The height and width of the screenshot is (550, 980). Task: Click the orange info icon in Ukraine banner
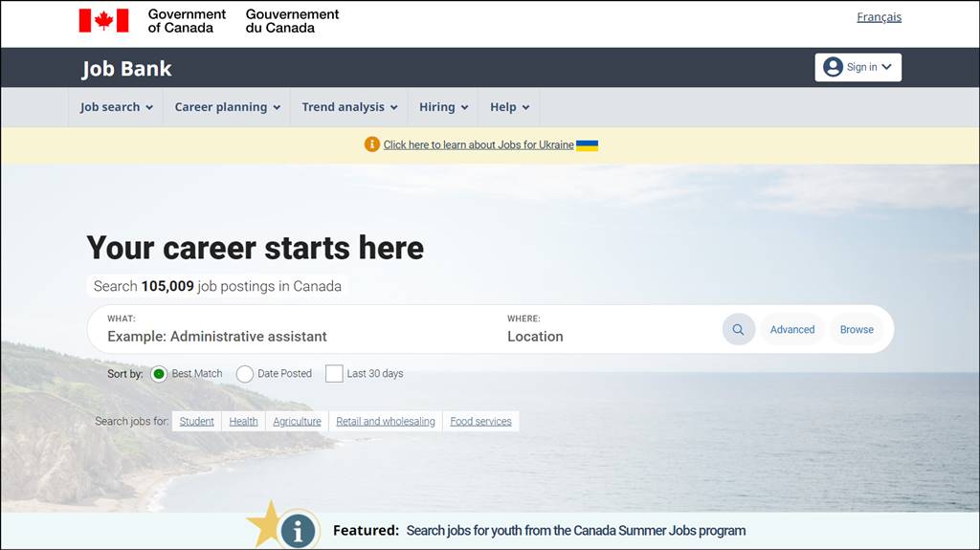click(372, 144)
